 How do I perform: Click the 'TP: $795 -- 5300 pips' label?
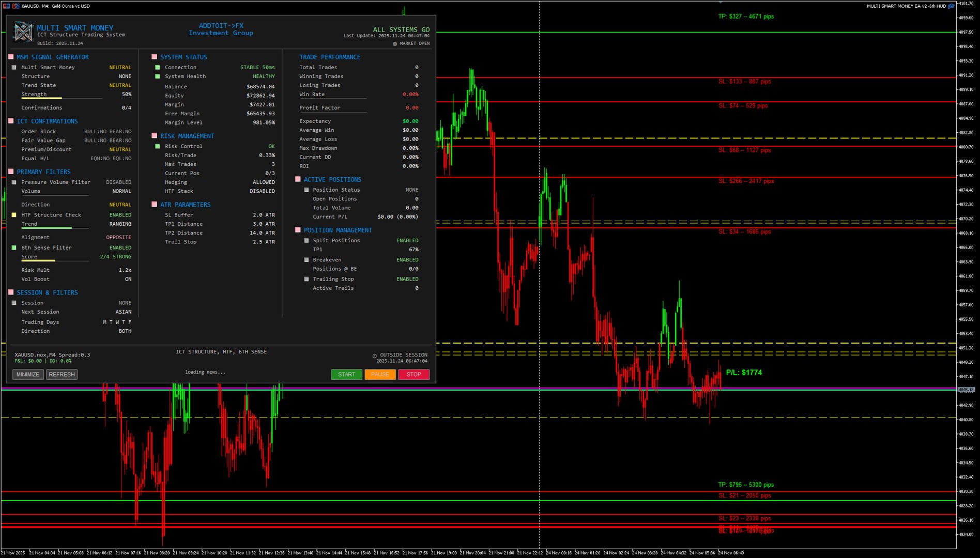pos(746,485)
